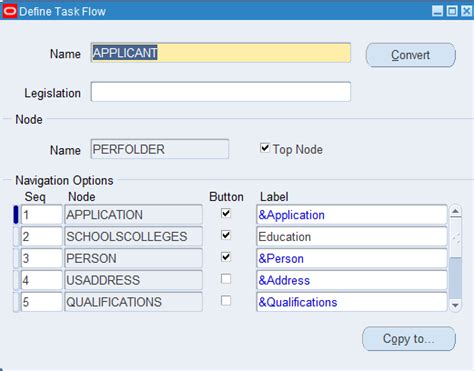Click Seq field containing 5
Screen dimensions: 474x371
(x=42, y=302)
